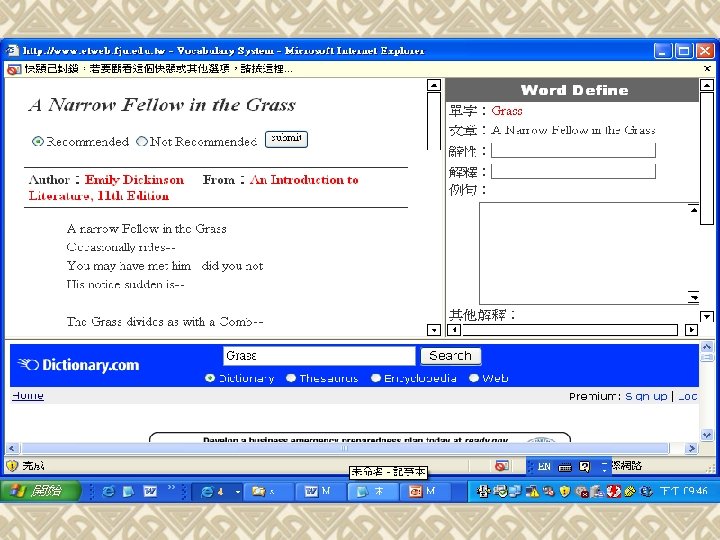Switch to the Word document taskbar button
This screenshot has width=720, height=540.
(321, 491)
